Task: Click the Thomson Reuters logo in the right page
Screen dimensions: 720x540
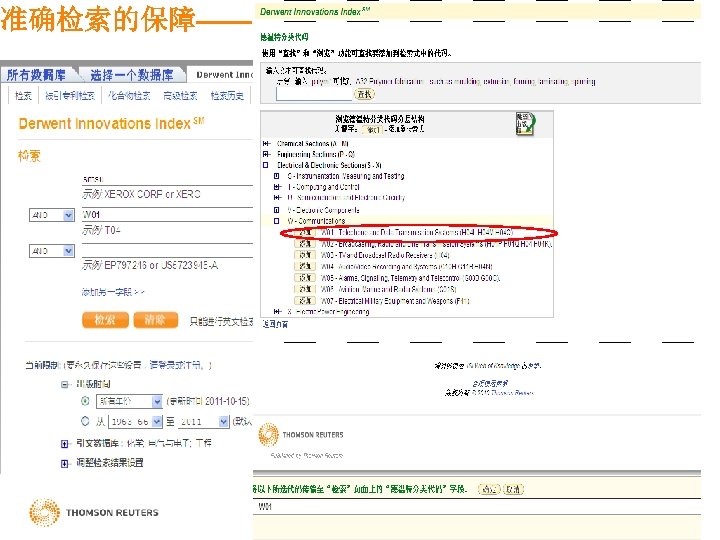Action: tap(301, 435)
